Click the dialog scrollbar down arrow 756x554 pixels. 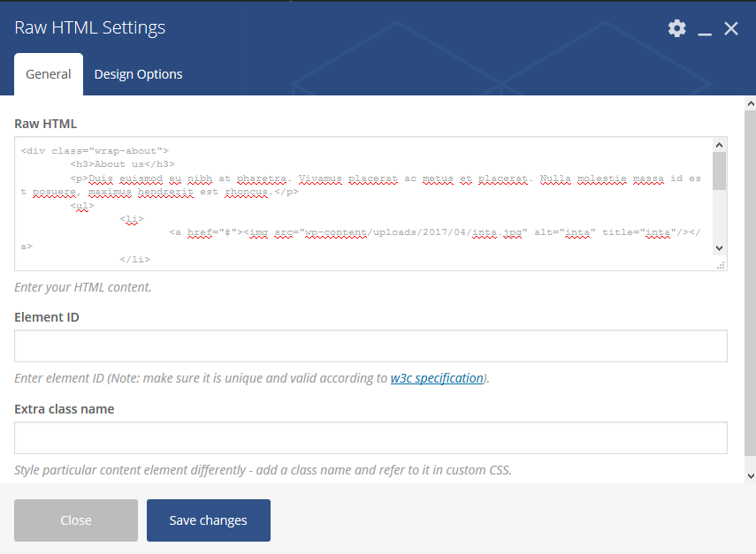tap(750, 476)
